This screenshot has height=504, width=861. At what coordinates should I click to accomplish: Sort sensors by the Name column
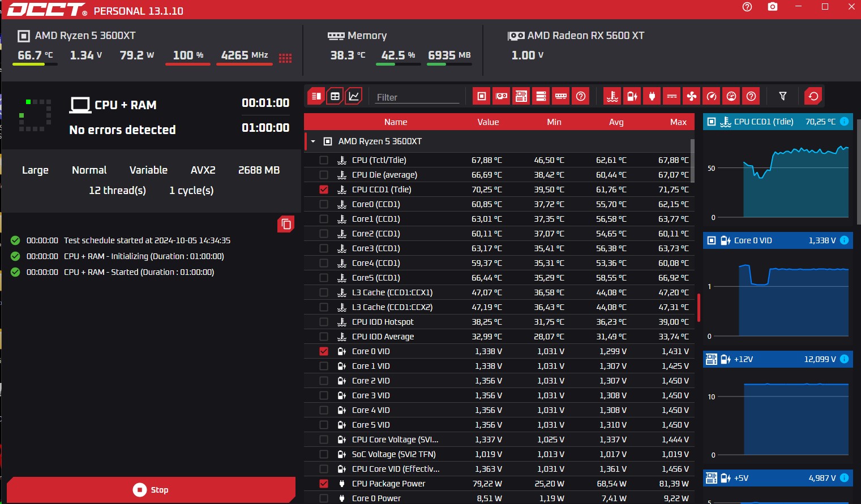point(396,122)
